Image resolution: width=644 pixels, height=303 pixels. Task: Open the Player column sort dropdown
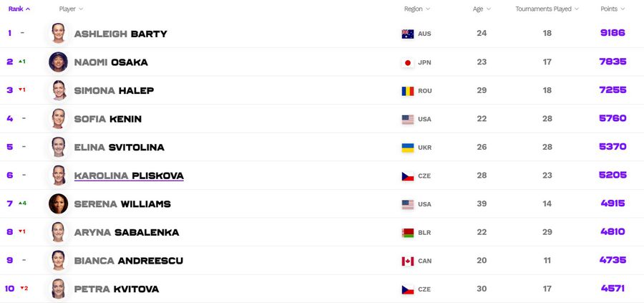coord(71,9)
